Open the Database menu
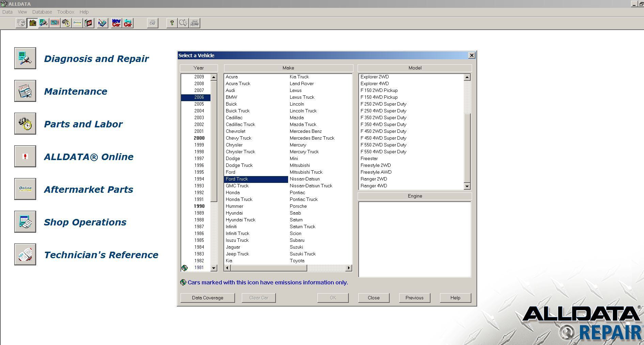Image resolution: width=644 pixels, height=345 pixels. point(42,12)
